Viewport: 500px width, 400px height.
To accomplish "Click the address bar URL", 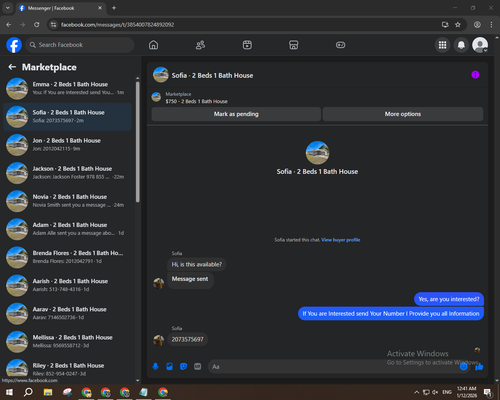I will point(117,25).
